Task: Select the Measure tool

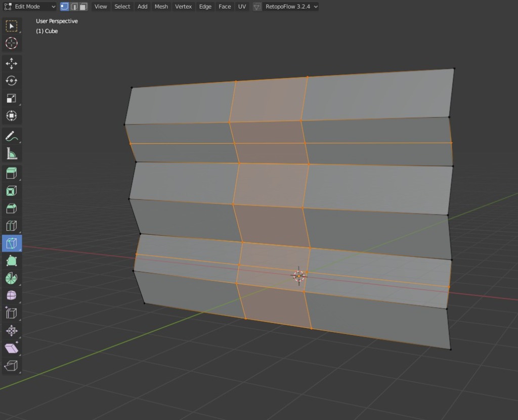Action: pos(11,153)
